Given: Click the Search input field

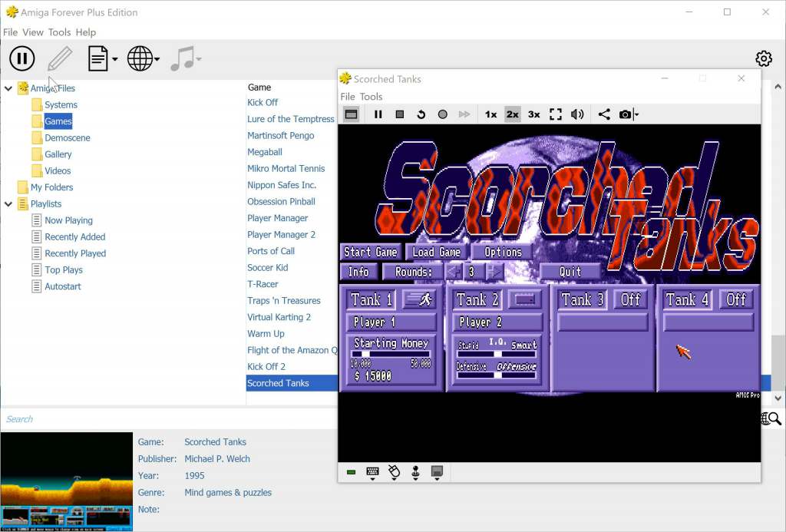Looking at the screenshot, I should (x=170, y=418).
